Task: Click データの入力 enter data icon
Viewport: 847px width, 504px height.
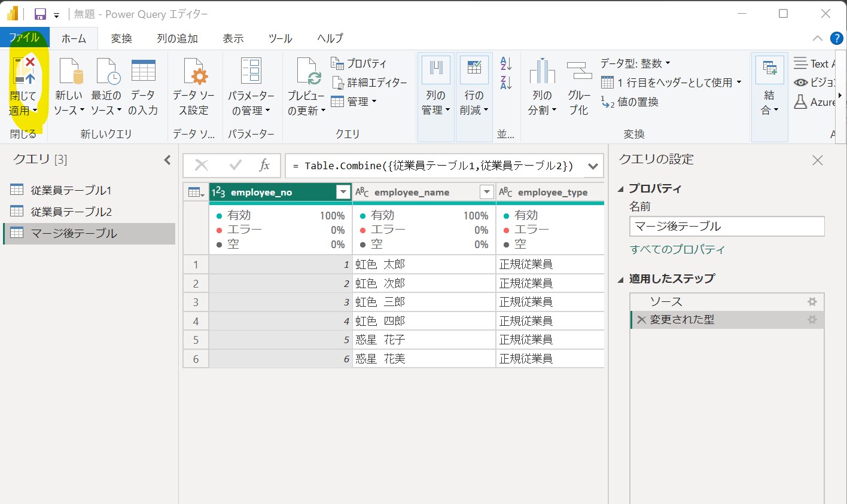Action: tap(144, 71)
